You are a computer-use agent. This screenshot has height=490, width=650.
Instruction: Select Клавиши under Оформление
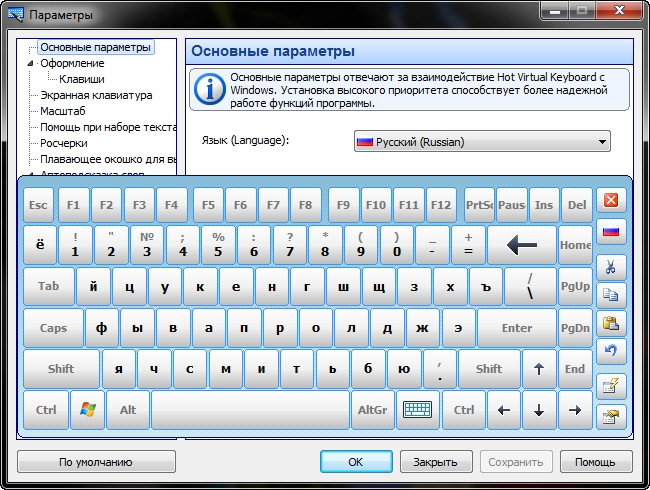[x=81, y=79]
